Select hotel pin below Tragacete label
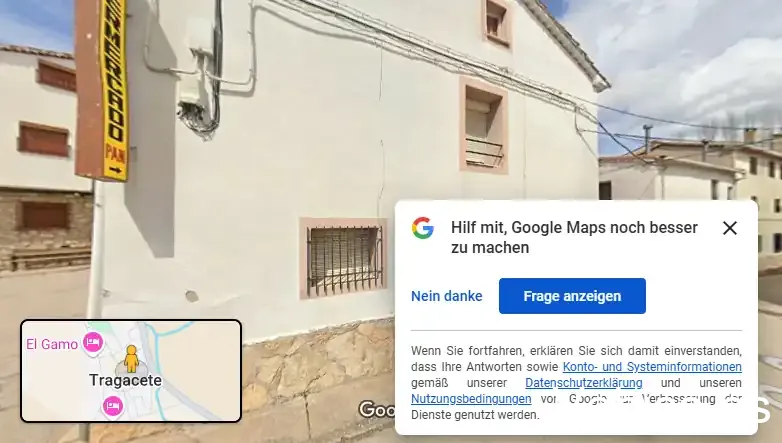The image size is (782, 443). (x=113, y=406)
